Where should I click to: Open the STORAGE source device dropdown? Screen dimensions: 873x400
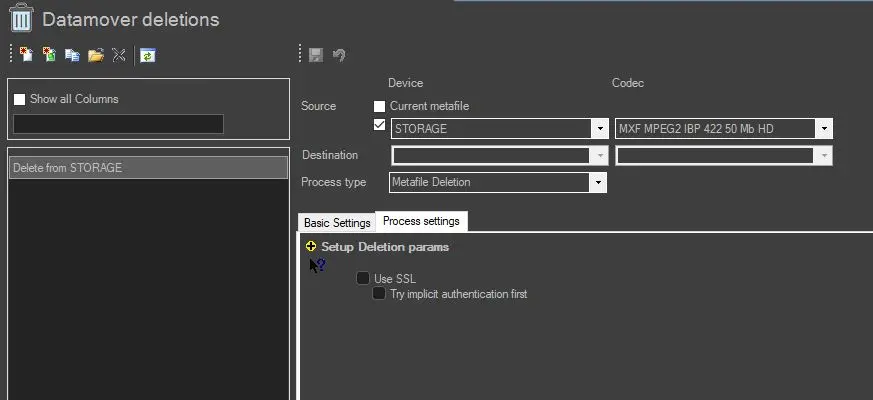(x=599, y=129)
